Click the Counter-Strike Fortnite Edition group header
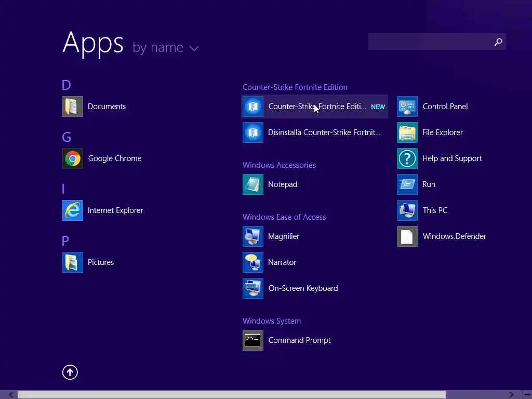 click(x=295, y=87)
